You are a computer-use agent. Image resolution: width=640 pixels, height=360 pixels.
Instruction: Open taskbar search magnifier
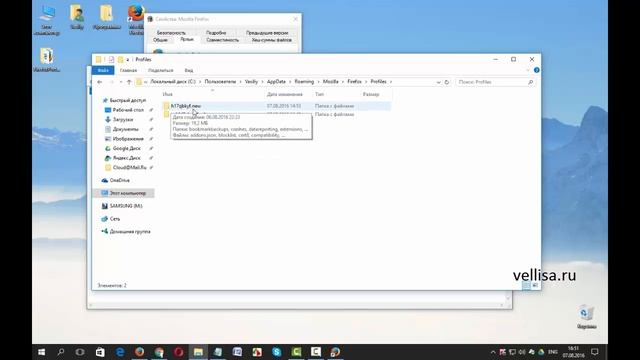coord(60,352)
